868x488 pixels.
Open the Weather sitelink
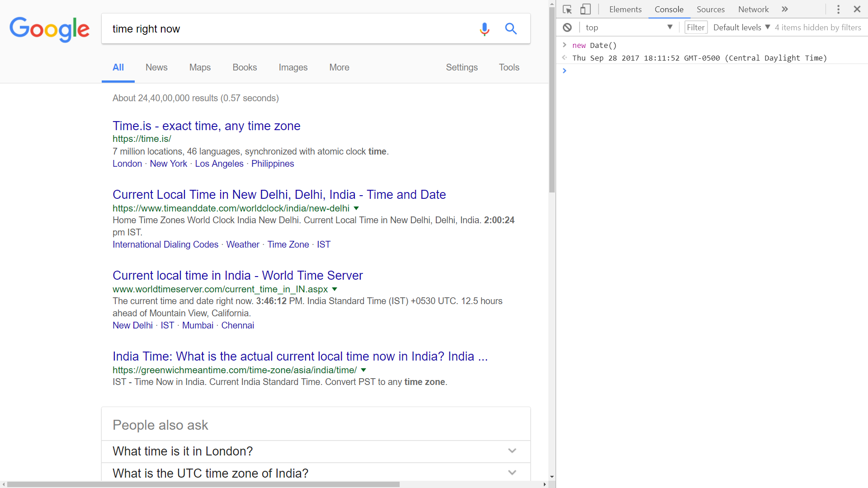[243, 245]
